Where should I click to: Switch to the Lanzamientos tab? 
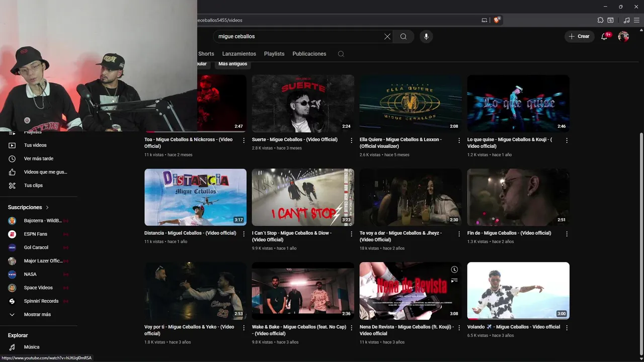[x=239, y=54]
